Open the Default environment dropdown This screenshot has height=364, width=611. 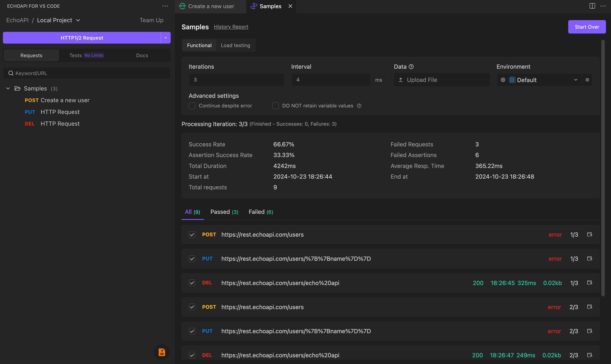[x=539, y=80]
